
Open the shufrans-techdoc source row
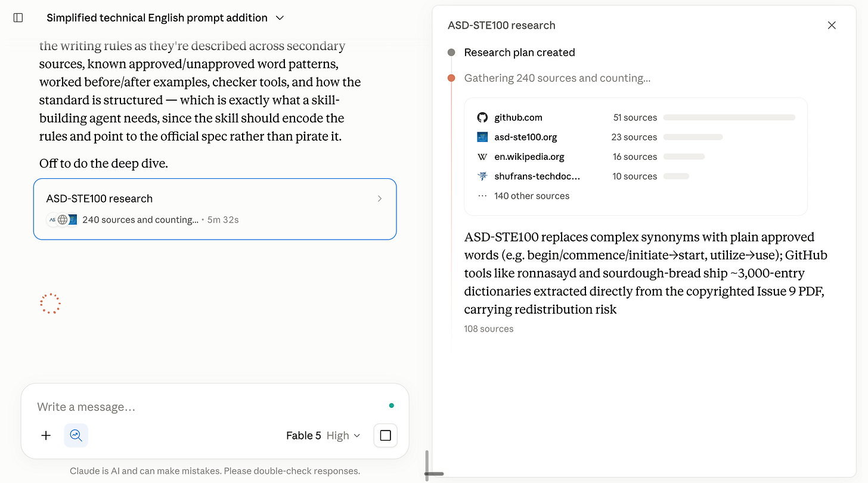point(635,177)
